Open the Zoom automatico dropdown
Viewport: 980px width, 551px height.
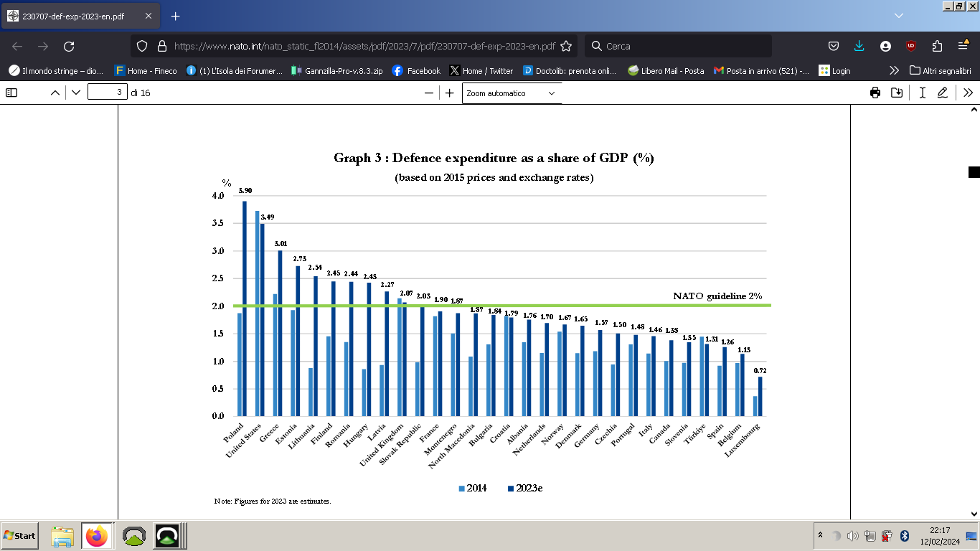(x=512, y=93)
